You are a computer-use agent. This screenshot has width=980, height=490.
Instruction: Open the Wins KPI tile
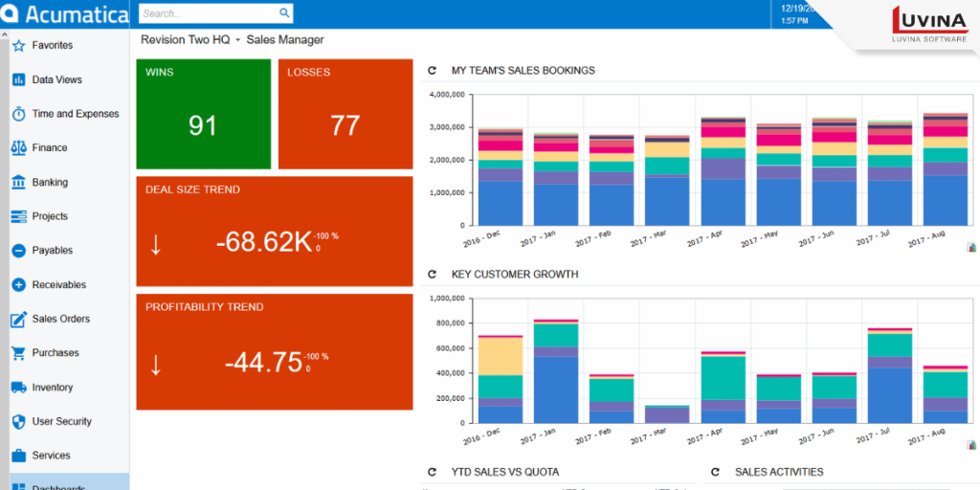pos(203,113)
